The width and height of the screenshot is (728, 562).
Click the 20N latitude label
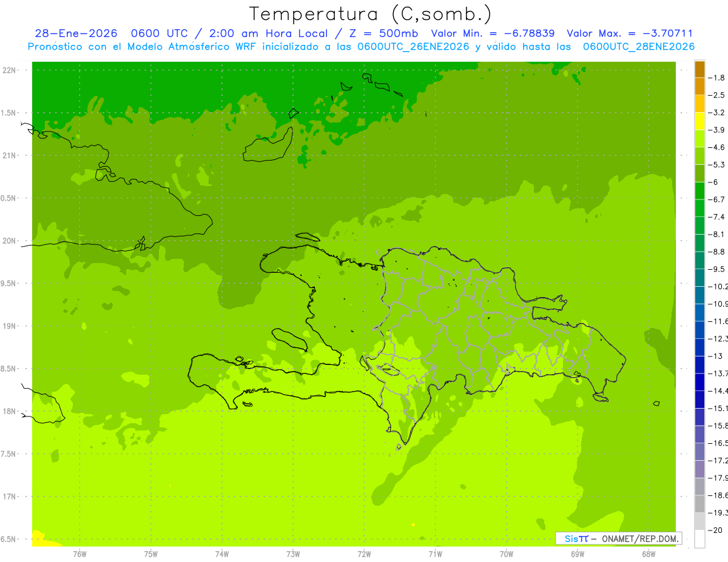pyautogui.click(x=10, y=241)
